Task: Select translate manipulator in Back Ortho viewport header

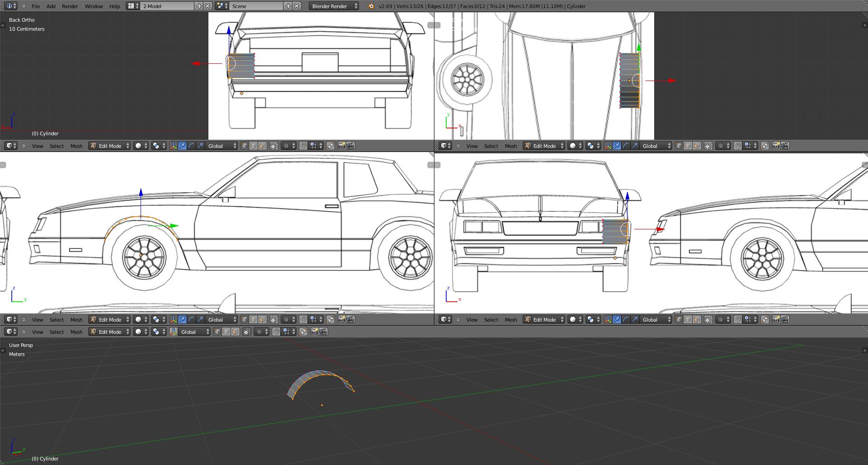Action: [x=182, y=146]
